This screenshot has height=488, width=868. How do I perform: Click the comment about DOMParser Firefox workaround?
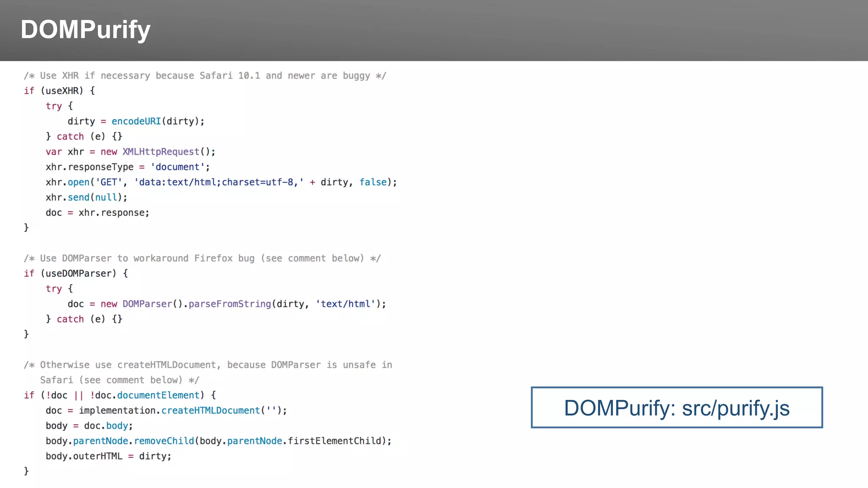coord(203,258)
